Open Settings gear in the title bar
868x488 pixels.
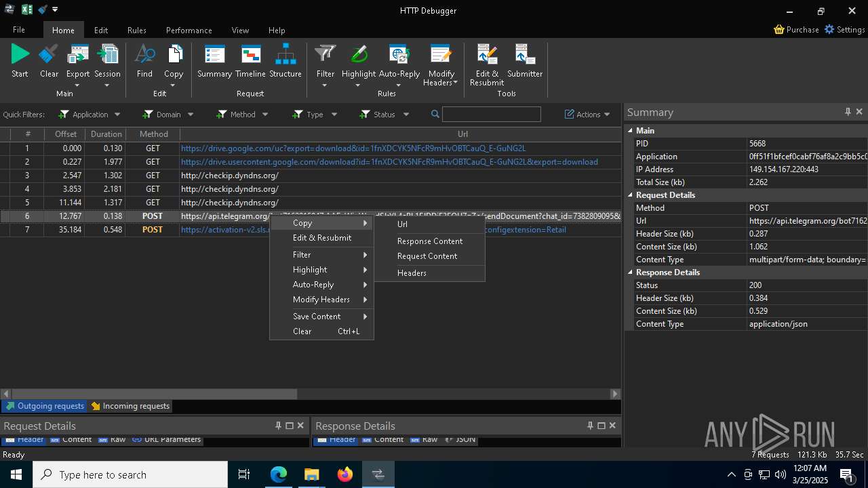829,30
